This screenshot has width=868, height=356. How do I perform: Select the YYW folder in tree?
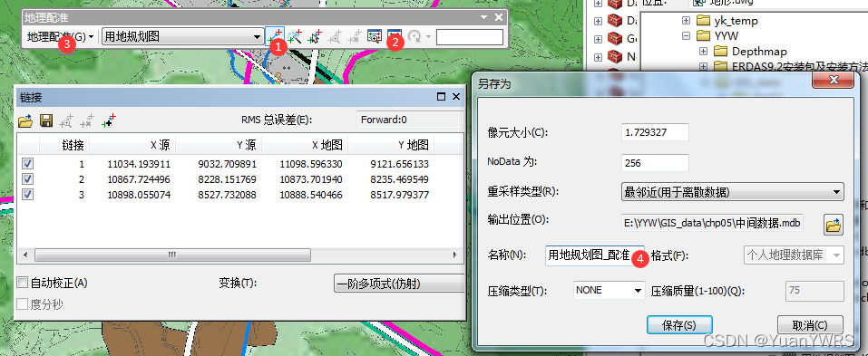click(727, 36)
